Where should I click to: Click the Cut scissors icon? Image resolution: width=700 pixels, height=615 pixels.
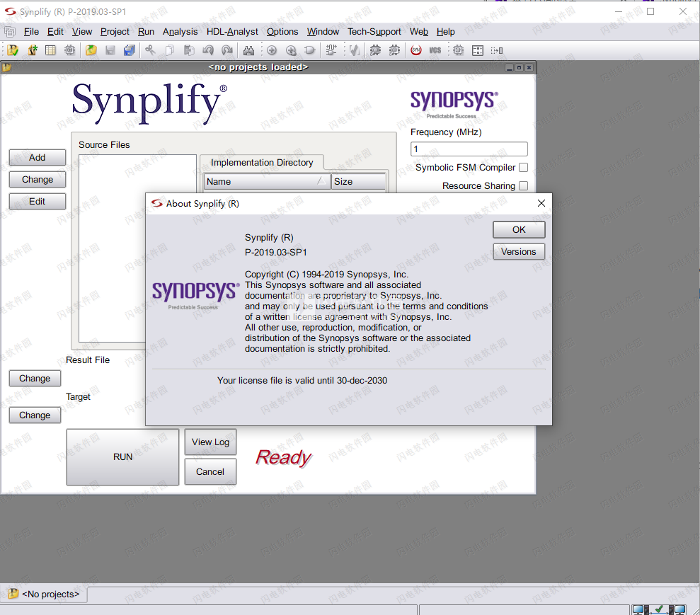click(151, 50)
